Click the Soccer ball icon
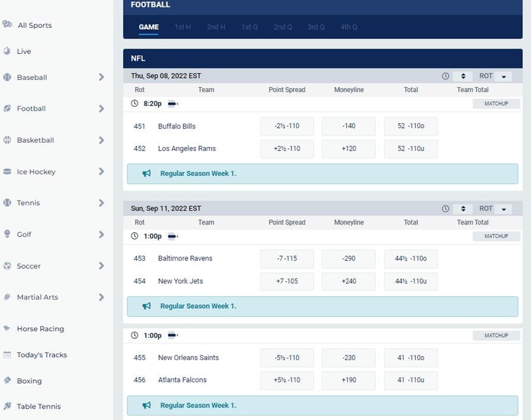This screenshot has height=420, width=531. (x=7, y=265)
